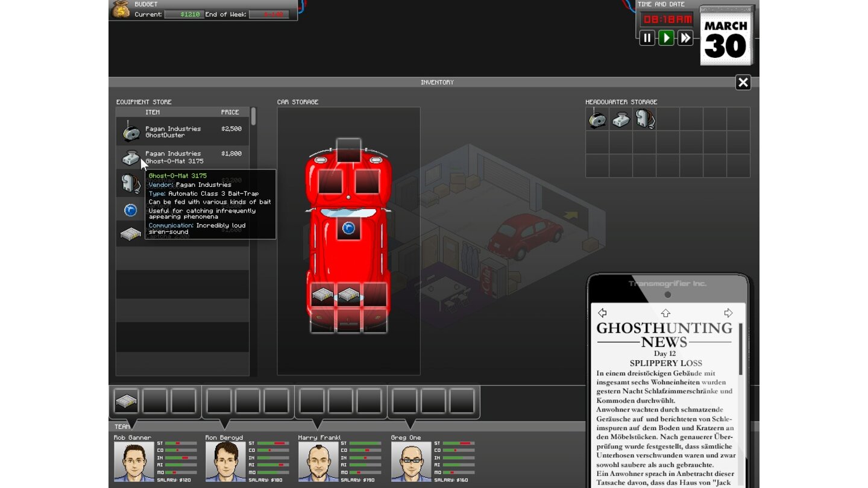This screenshot has height=488, width=868.
Task: Pick the GhostDuster in Headquarter Storage
Action: pyautogui.click(x=597, y=119)
